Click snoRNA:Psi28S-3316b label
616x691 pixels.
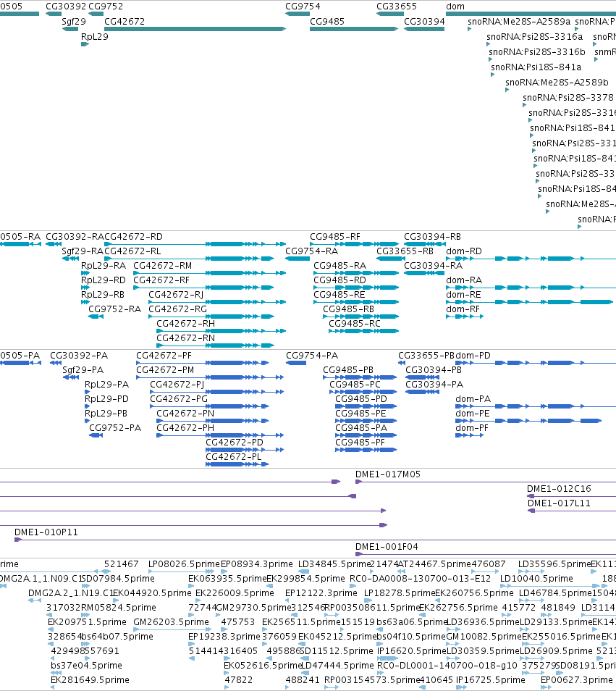(537, 52)
